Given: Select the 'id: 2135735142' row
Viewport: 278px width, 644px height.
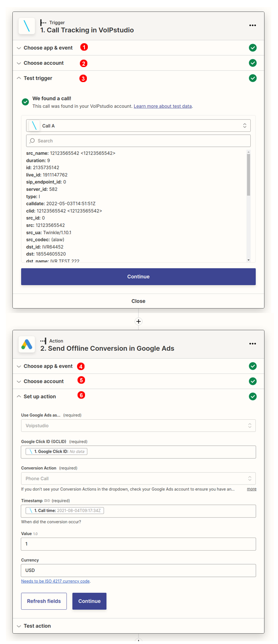Looking at the screenshot, I should coord(43,168).
